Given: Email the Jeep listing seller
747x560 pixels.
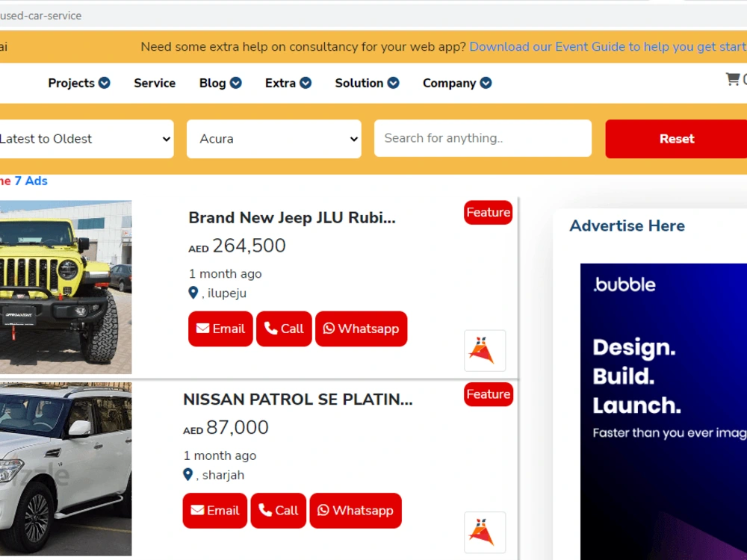Looking at the screenshot, I should click(x=220, y=329).
